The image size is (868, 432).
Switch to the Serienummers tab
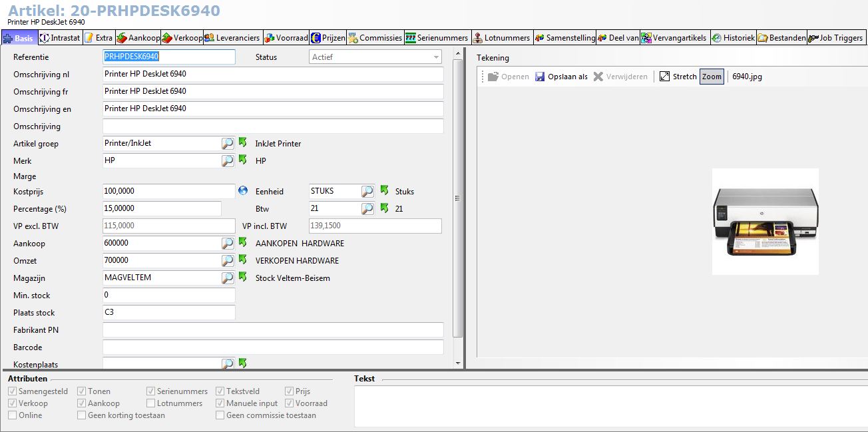click(437, 38)
